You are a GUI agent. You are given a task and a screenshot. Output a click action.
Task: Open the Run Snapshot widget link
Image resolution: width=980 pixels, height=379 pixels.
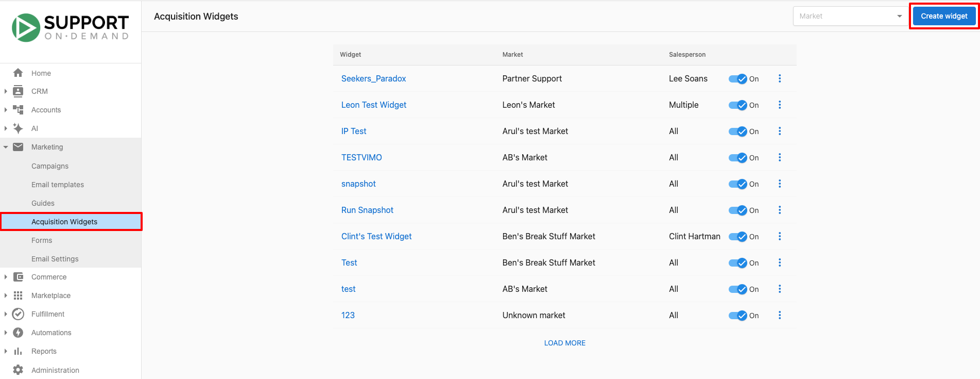(367, 210)
